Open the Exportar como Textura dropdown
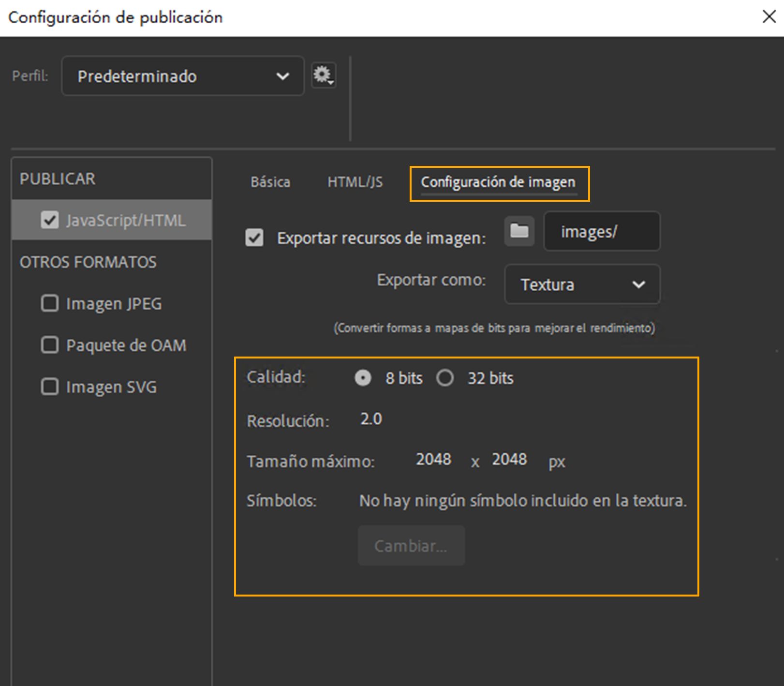The height and width of the screenshot is (686, 784). click(x=582, y=285)
